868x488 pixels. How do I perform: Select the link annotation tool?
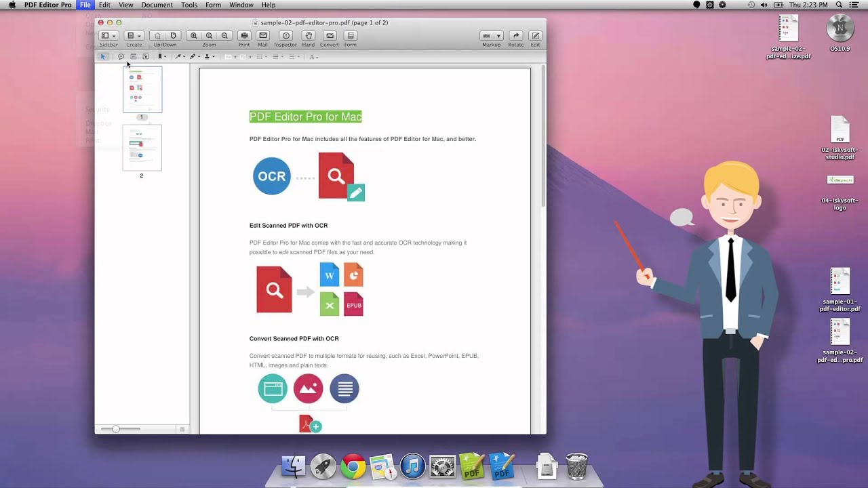[x=145, y=57]
